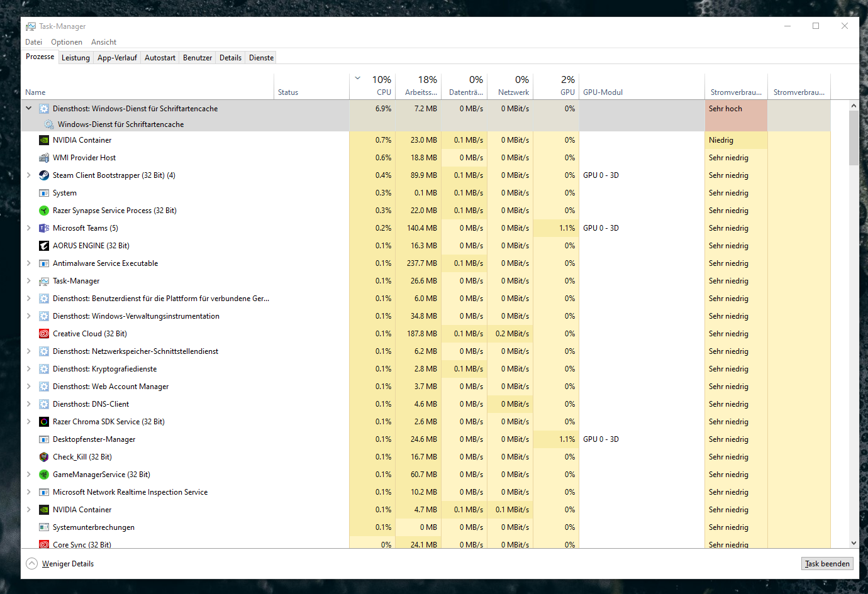Click the Task beenden button
Screen dimensions: 868x594
(827, 564)
